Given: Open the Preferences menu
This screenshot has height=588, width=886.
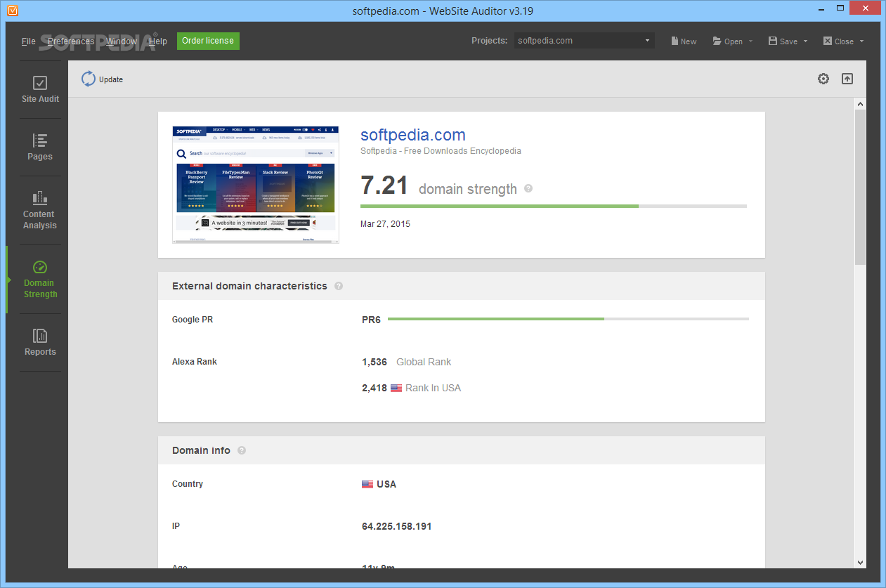Looking at the screenshot, I should [71, 41].
